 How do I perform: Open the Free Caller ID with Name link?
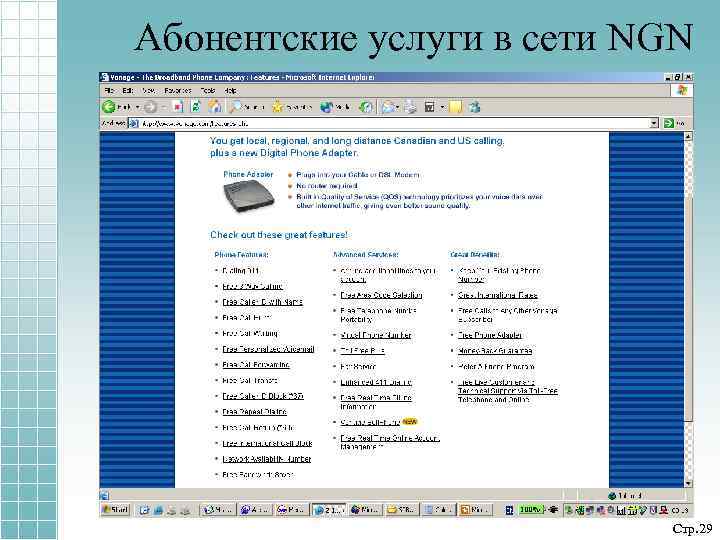[262, 302]
